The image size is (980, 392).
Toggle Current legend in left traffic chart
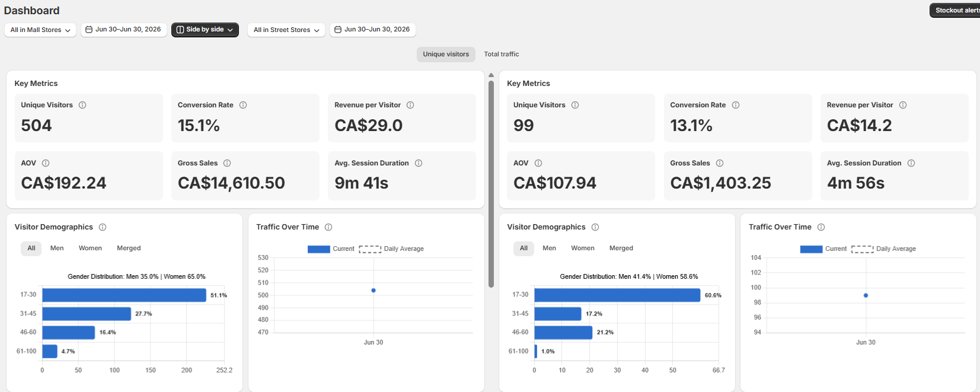(x=331, y=249)
